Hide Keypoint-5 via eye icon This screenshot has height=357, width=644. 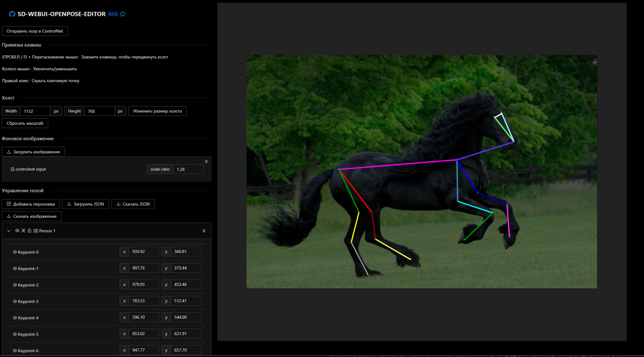pos(14,334)
